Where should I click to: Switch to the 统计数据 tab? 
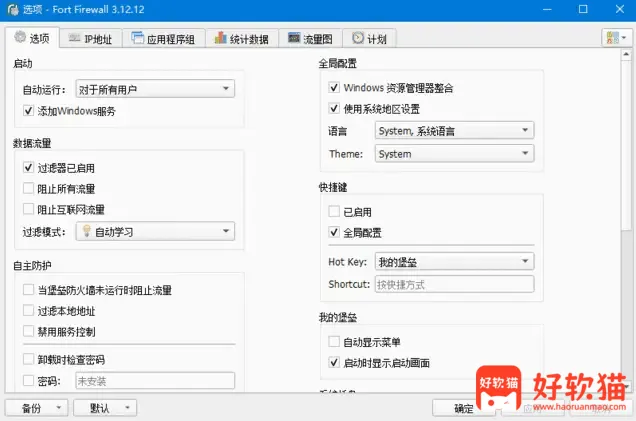pyautogui.click(x=242, y=39)
